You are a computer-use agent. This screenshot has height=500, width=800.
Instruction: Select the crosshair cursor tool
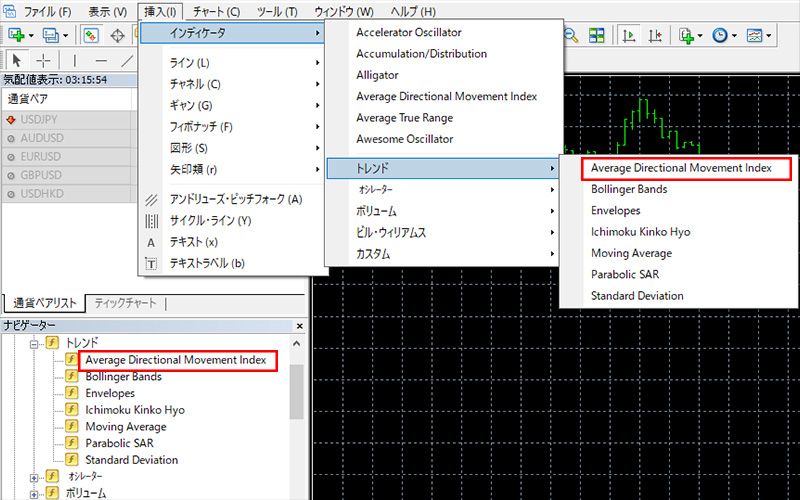pos(43,61)
